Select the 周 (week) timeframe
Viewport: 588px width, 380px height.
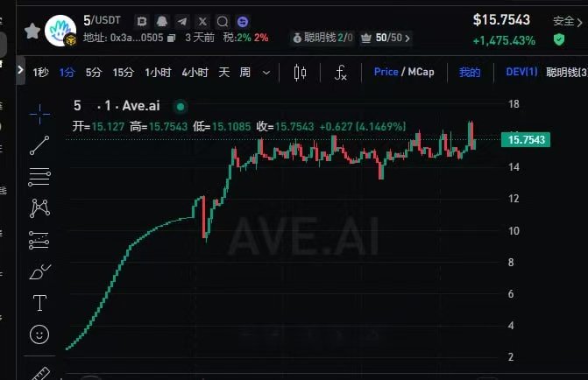click(244, 72)
